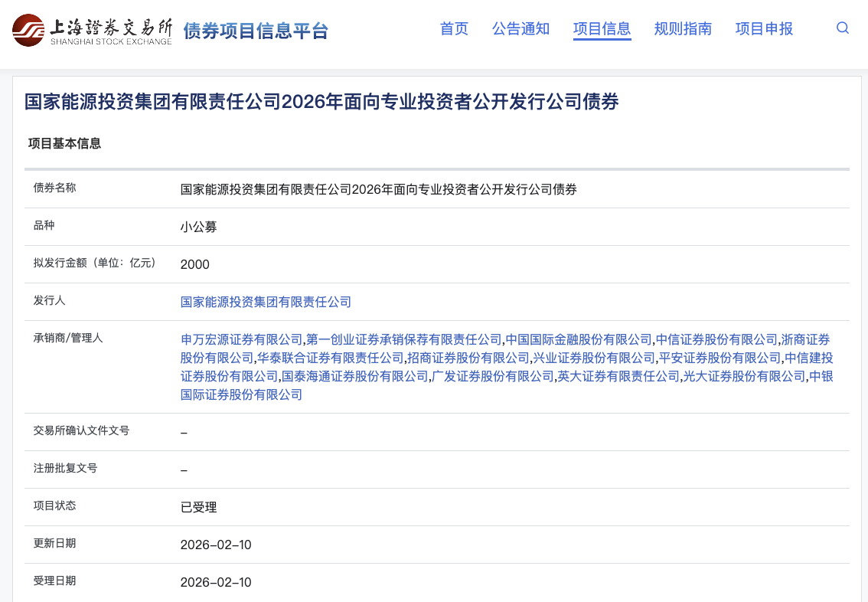Open the 公告通知 section

tap(520, 28)
